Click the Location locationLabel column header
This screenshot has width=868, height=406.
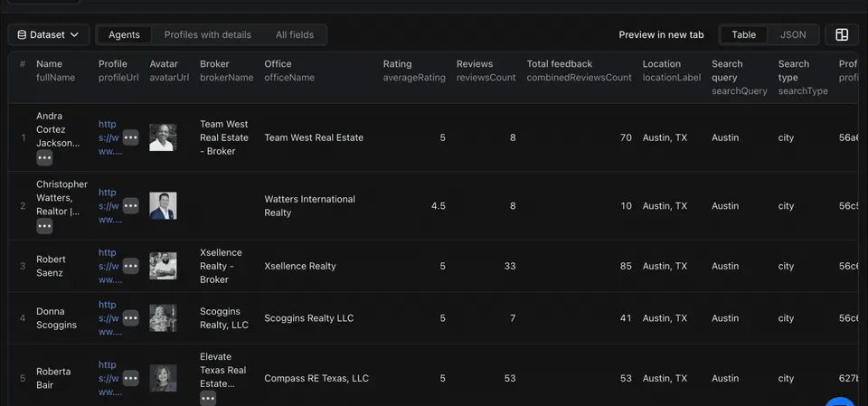pos(672,71)
